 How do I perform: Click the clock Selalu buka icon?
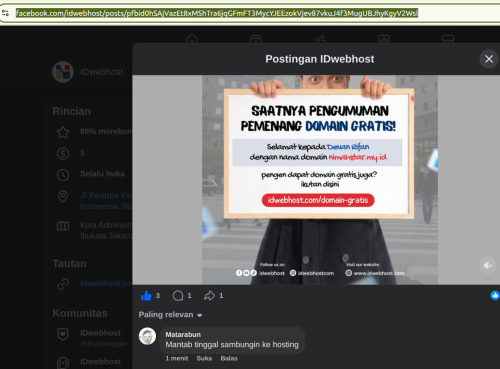pyautogui.click(x=63, y=175)
